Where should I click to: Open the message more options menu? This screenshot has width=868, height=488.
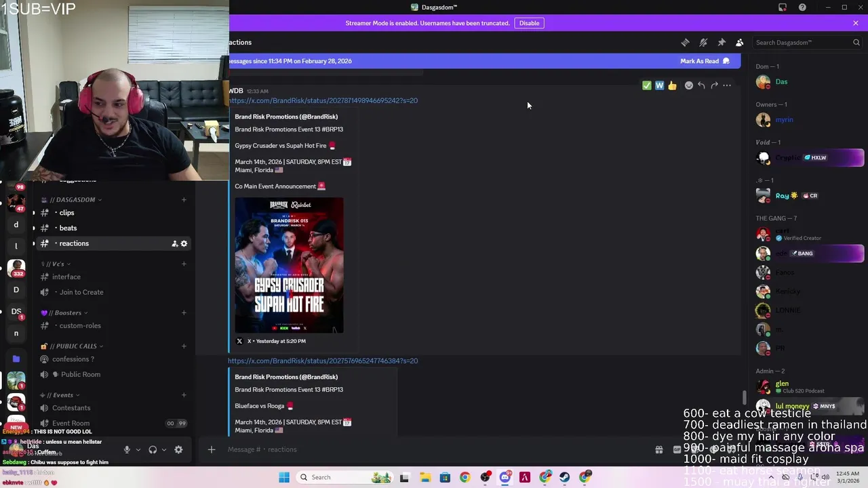[x=727, y=85]
